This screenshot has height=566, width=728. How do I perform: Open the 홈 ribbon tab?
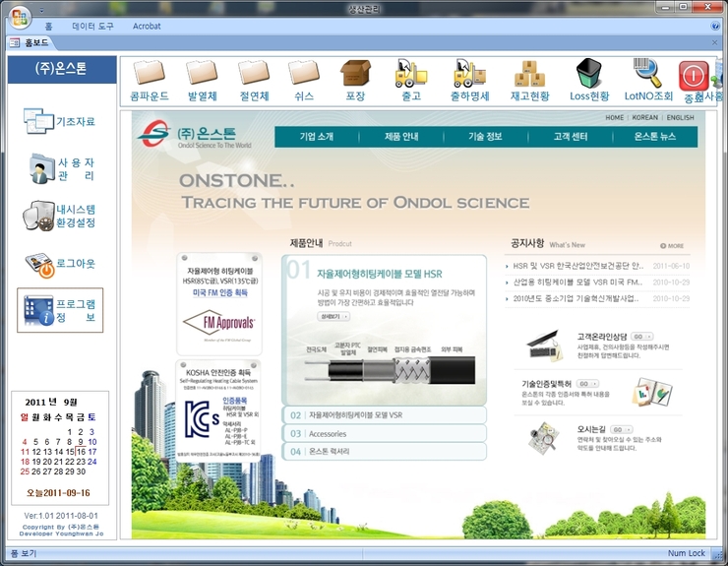point(49,26)
